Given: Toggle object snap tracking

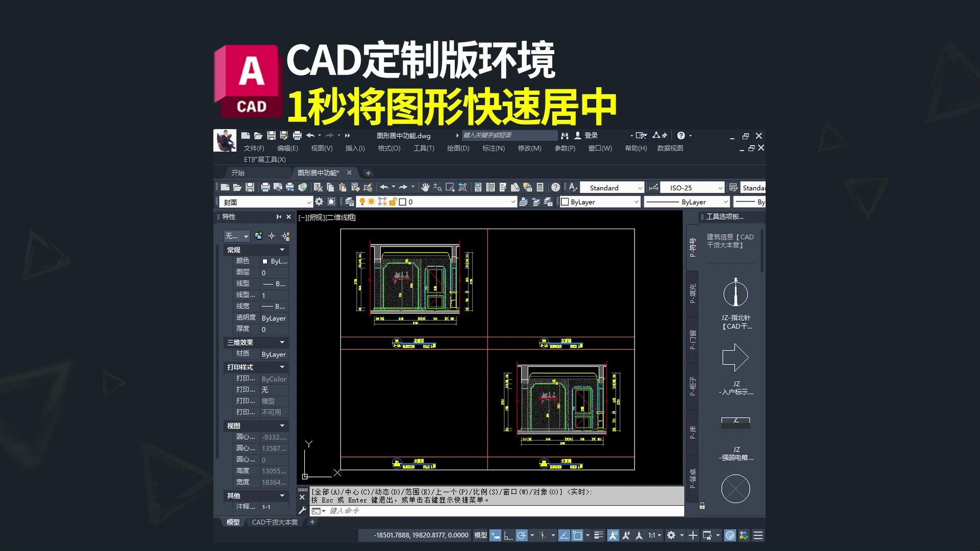Looking at the screenshot, I should coord(564,535).
